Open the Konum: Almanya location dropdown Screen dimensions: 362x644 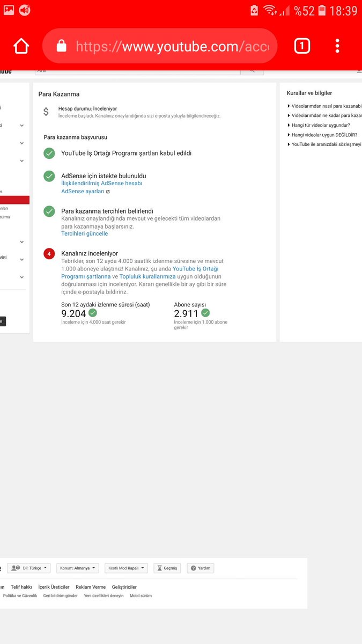point(78,568)
